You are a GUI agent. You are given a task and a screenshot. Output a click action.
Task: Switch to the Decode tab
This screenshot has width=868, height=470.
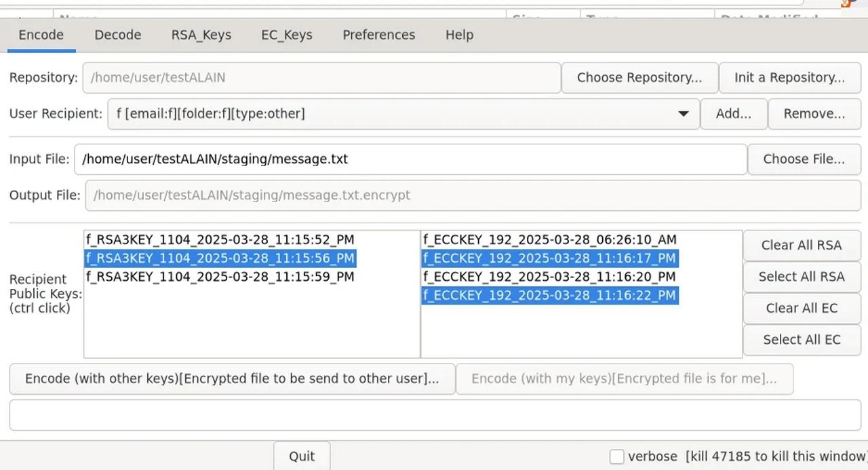[117, 35]
